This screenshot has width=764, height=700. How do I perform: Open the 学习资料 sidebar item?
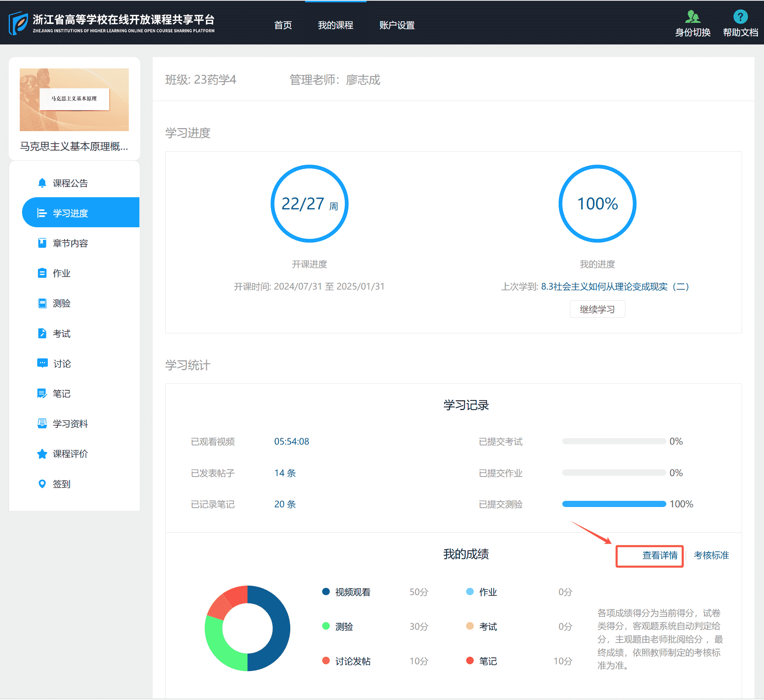tap(70, 424)
